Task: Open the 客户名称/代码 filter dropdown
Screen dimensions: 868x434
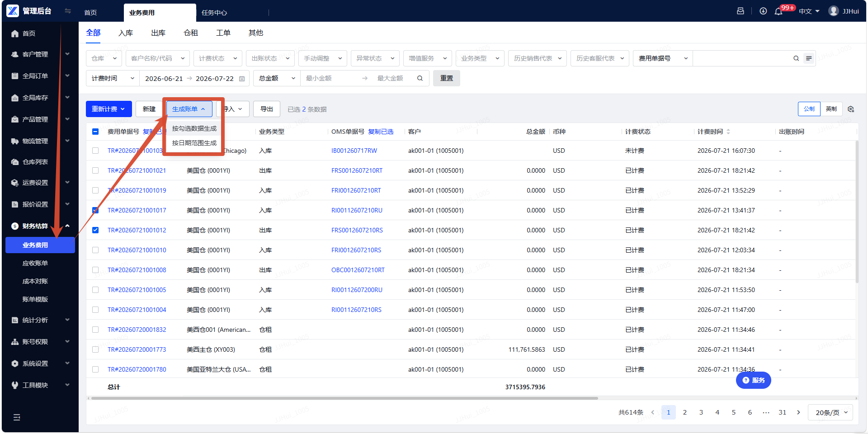Action: (x=158, y=58)
